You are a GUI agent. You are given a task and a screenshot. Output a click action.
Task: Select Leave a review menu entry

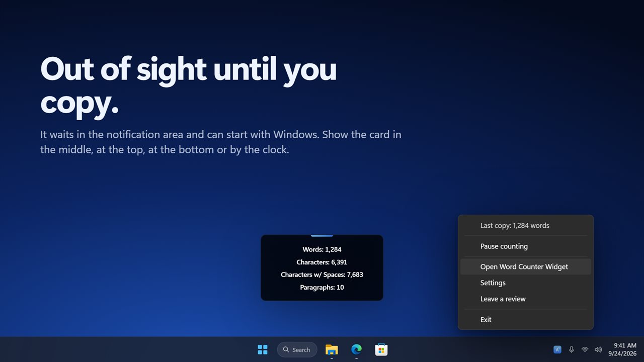point(526,299)
